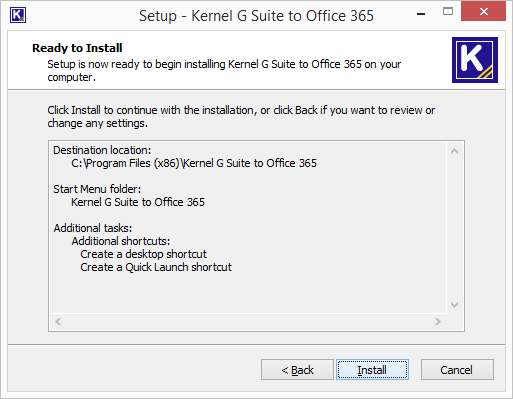Screen dimensions: 513x399
Task: Click the large Kernel K logo
Action: click(475, 60)
